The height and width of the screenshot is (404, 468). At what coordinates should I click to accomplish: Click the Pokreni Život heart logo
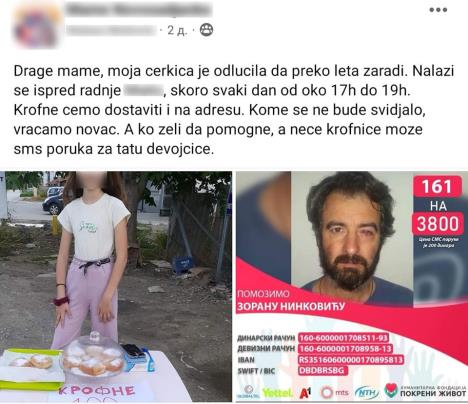pos(391,391)
